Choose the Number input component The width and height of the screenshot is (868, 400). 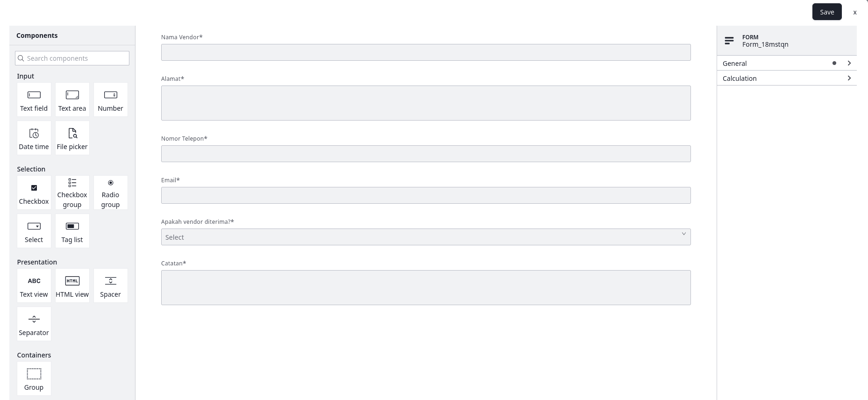tap(111, 100)
